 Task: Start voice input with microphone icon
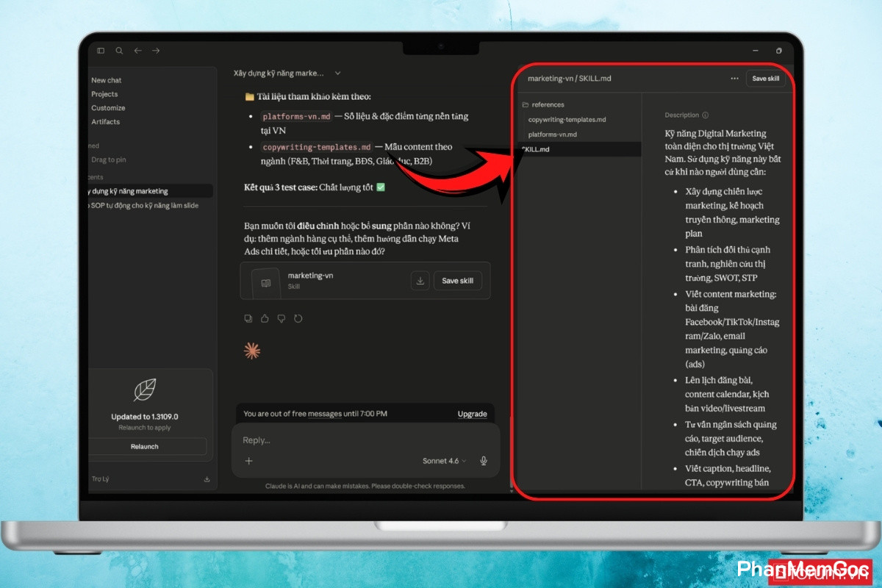pos(484,461)
